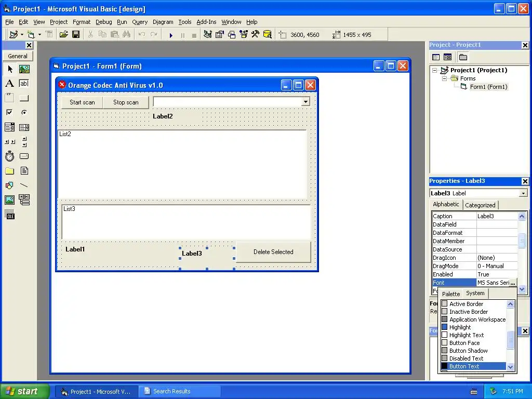532x399 pixels.
Task: Open the Debug menu
Action: 103,22
